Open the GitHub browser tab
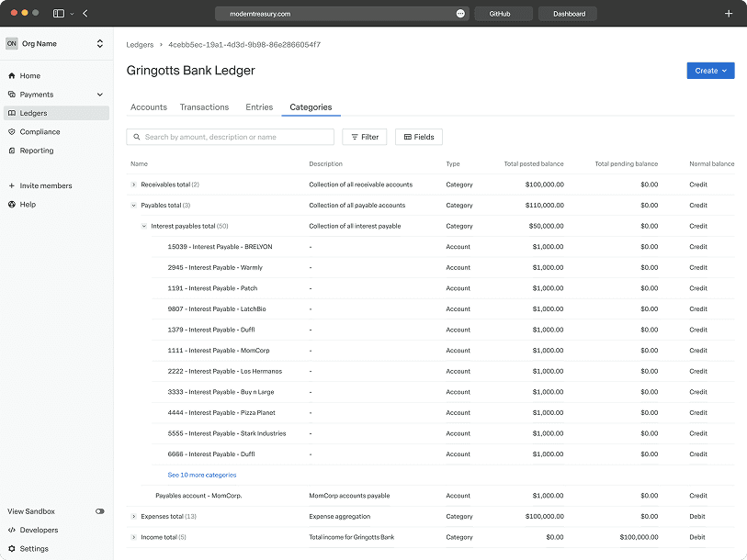Viewport: 747px width, 560px height. 504,14
